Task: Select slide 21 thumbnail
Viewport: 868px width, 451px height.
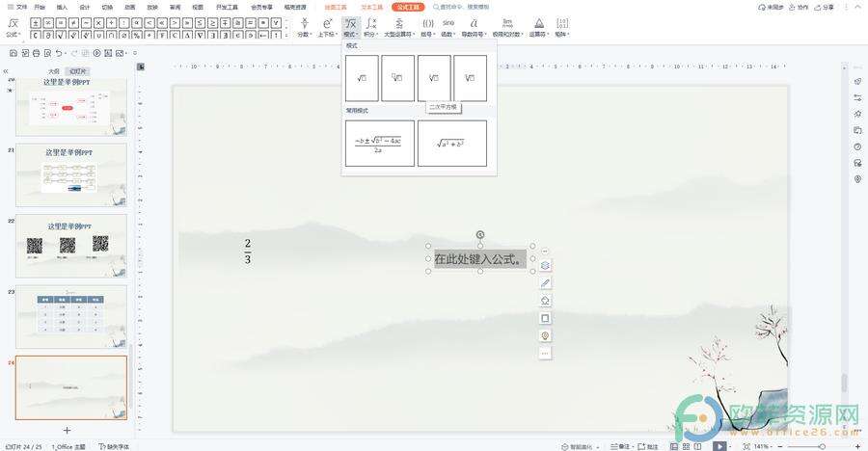Action: click(71, 174)
